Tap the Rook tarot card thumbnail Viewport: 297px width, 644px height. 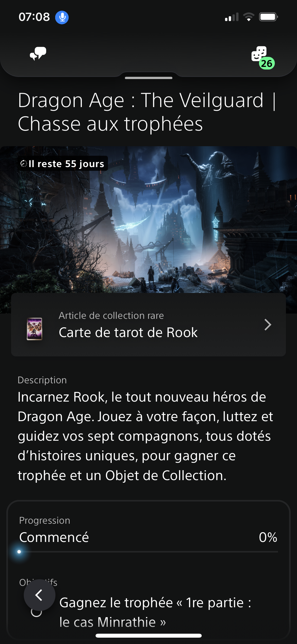point(35,329)
